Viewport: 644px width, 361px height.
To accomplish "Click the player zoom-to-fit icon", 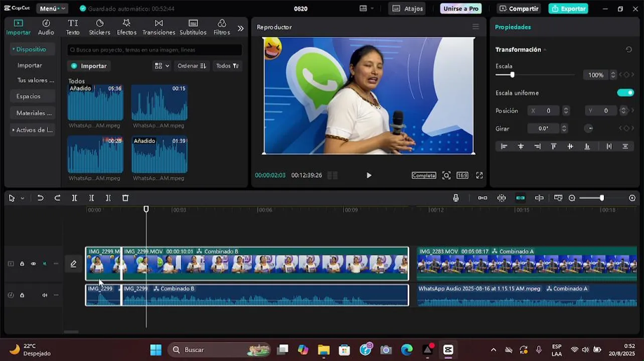I will [x=446, y=175].
